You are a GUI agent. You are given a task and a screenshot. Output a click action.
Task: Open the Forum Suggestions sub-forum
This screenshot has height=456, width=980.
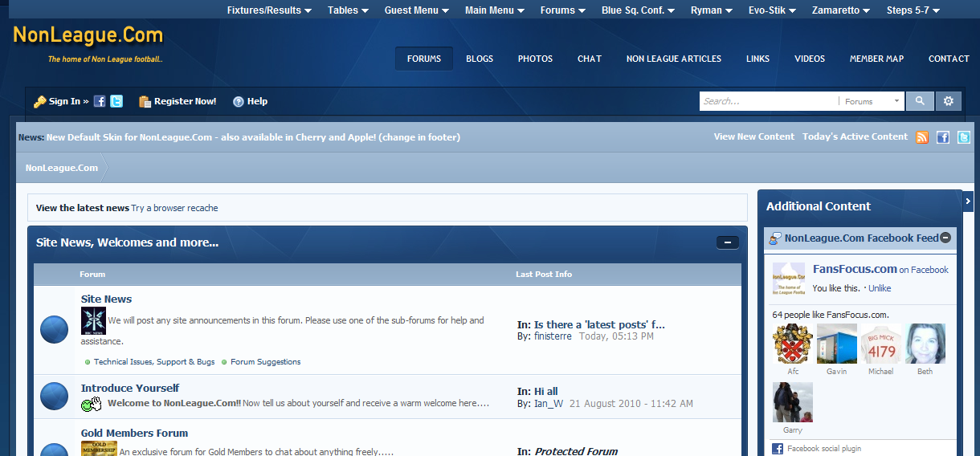266,362
